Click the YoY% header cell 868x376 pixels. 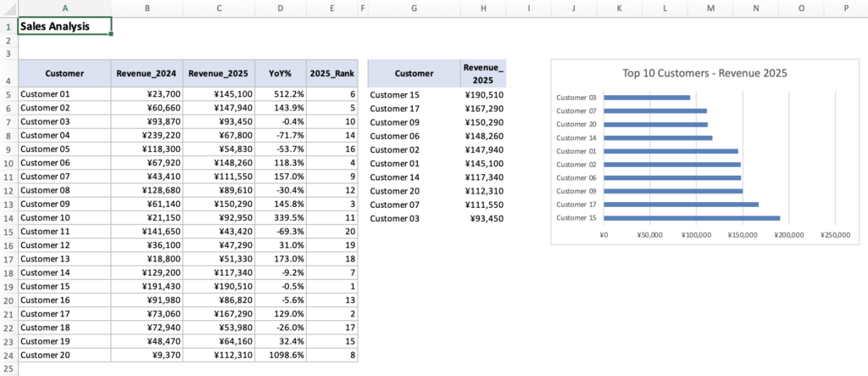click(x=281, y=74)
